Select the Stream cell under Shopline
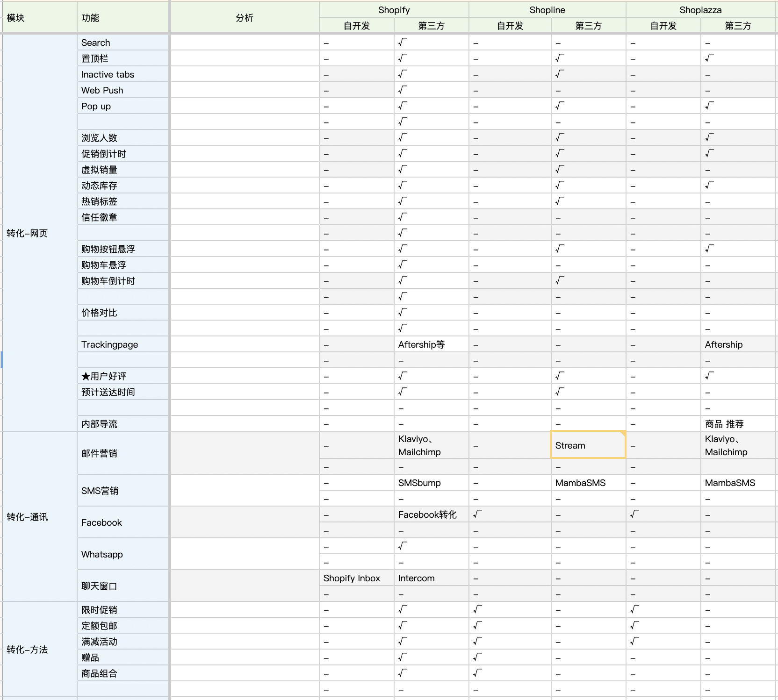778x700 pixels. coord(588,445)
